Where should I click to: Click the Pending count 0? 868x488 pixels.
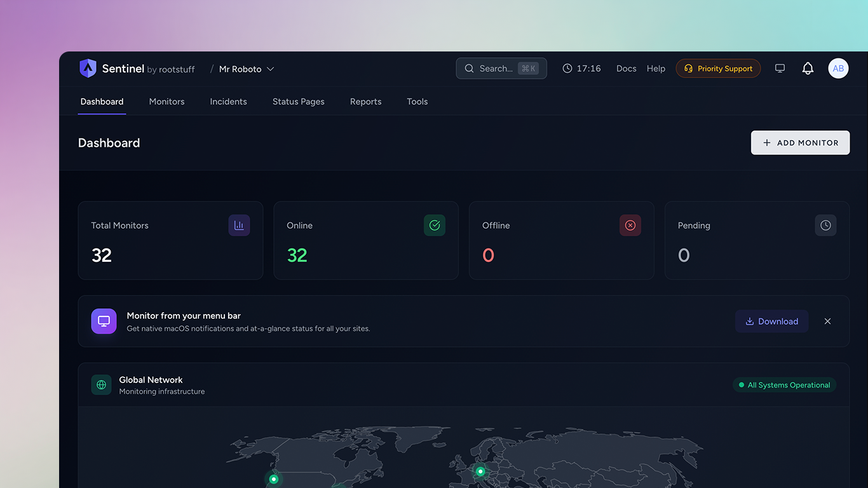684,255
